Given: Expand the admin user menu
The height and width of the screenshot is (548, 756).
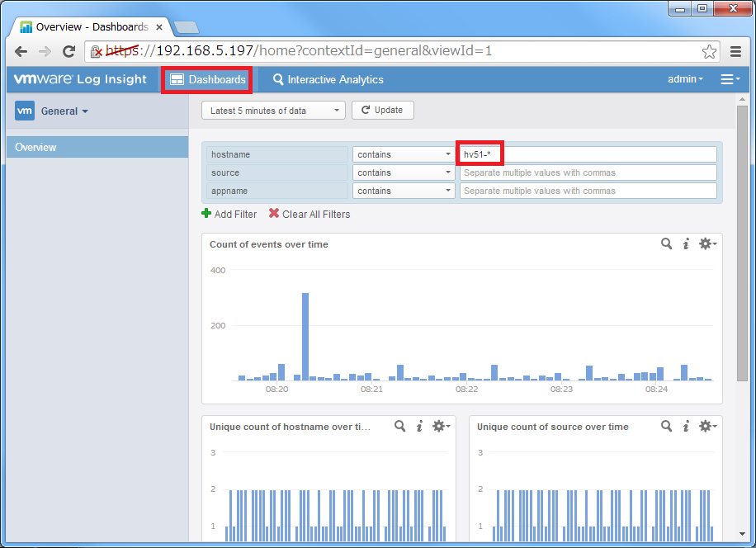Looking at the screenshot, I should click(x=685, y=79).
